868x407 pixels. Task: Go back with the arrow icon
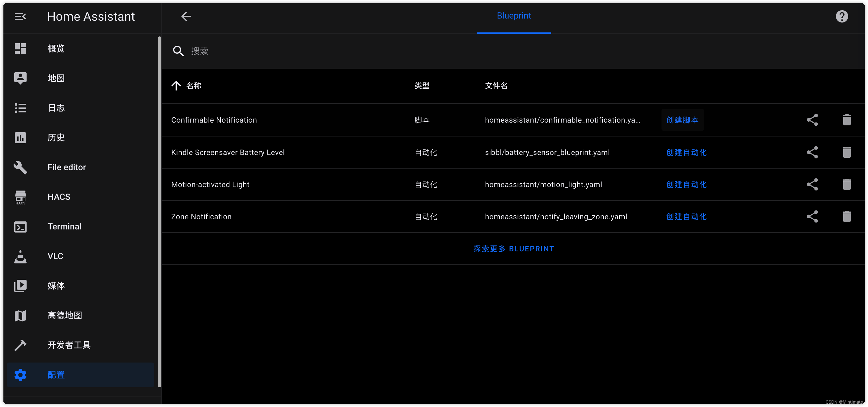pyautogui.click(x=186, y=16)
